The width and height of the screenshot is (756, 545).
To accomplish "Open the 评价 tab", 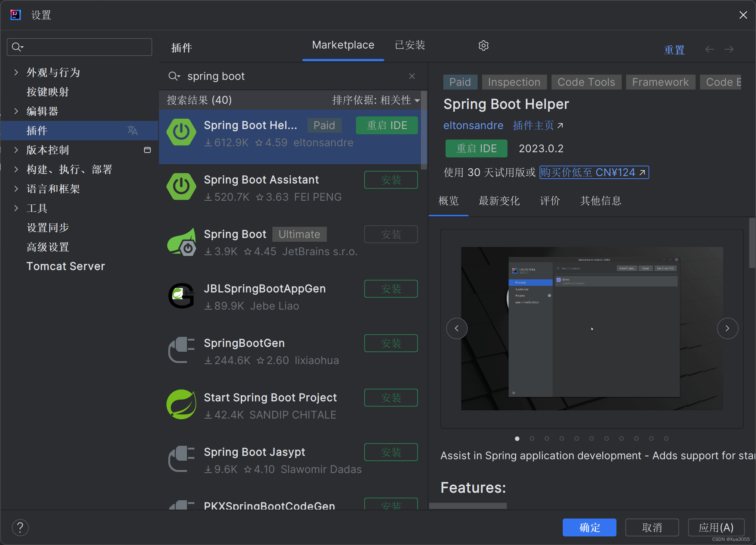I will point(550,201).
